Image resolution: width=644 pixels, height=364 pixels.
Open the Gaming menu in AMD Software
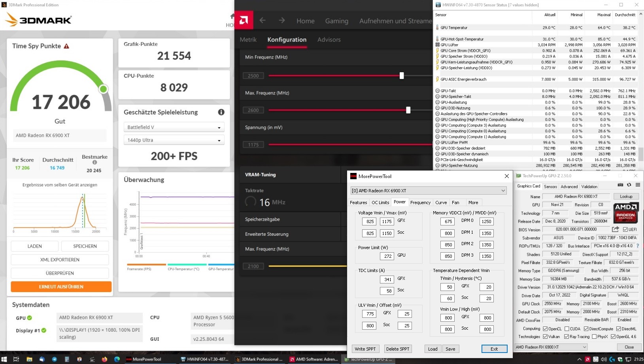click(x=336, y=21)
